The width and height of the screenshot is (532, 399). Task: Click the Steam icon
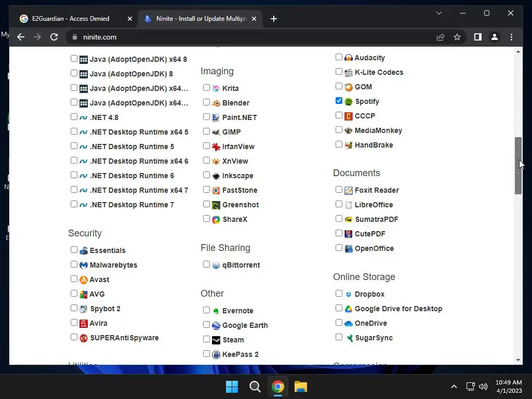click(x=216, y=340)
